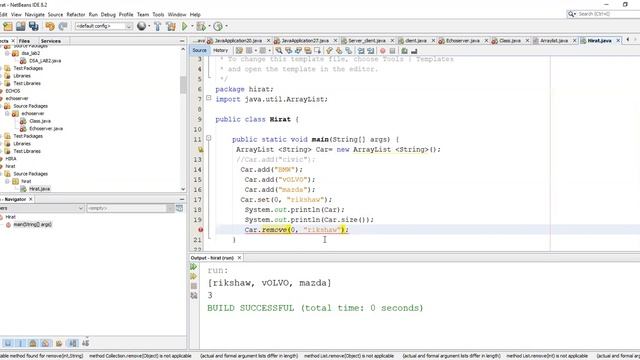Click the Open Project toolbar icon

pyautogui.click(x=20, y=27)
